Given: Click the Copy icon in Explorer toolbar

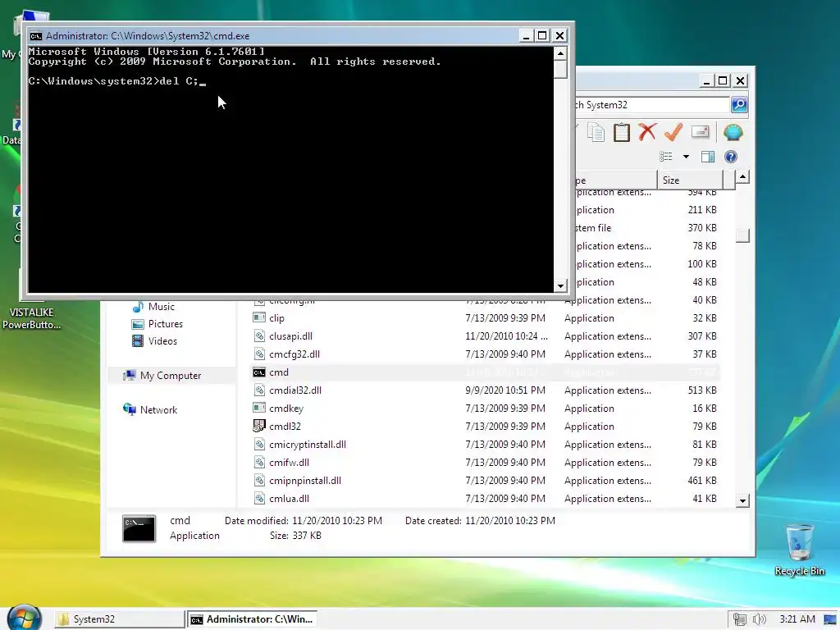Looking at the screenshot, I should coord(596,132).
